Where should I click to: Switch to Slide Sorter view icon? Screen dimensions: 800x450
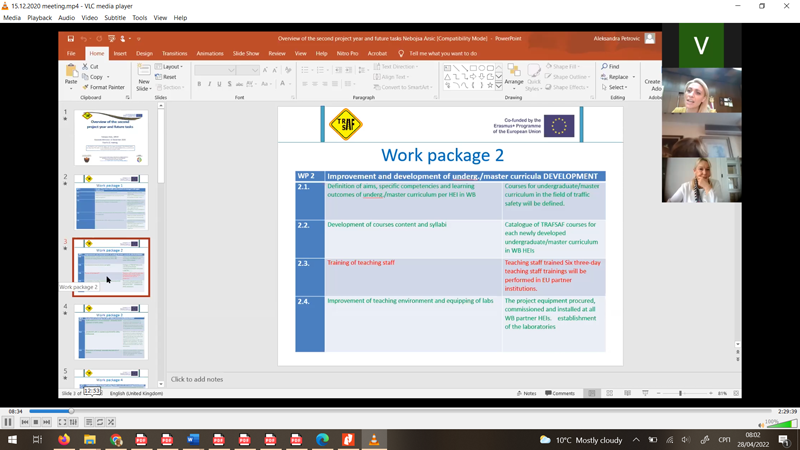[x=610, y=393]
